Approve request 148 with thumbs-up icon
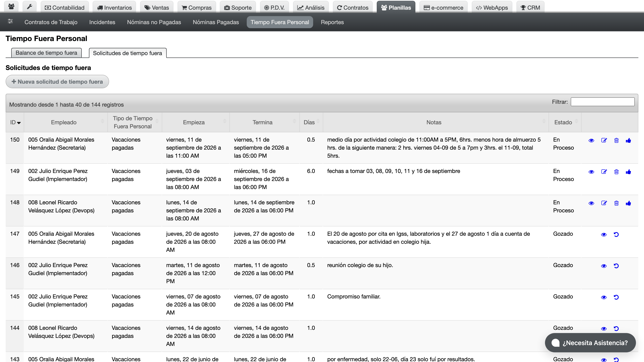 tap(628, 203)
